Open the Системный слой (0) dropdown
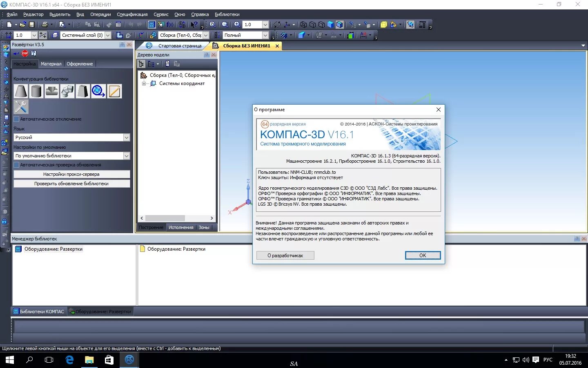 point(108,35)
